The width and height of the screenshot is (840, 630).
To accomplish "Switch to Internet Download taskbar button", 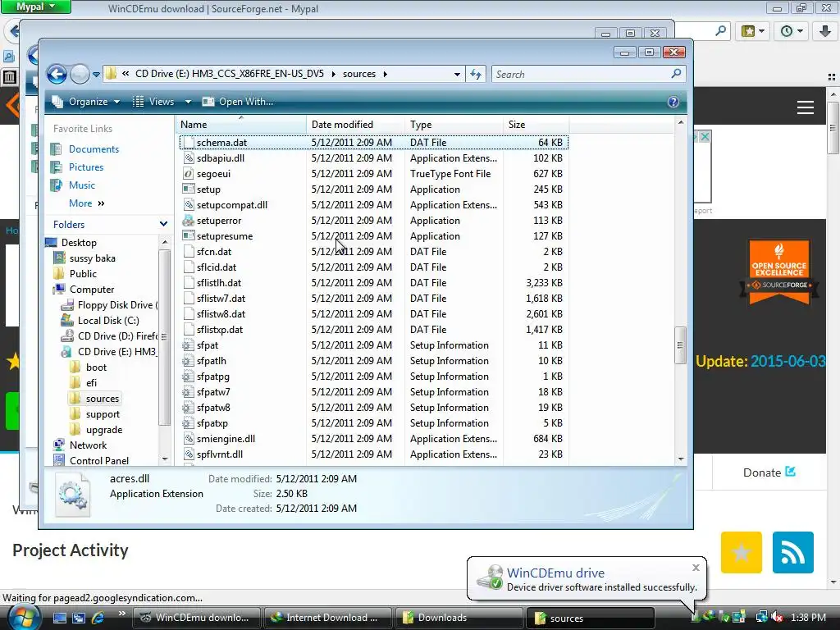I will tap(328, 618).
